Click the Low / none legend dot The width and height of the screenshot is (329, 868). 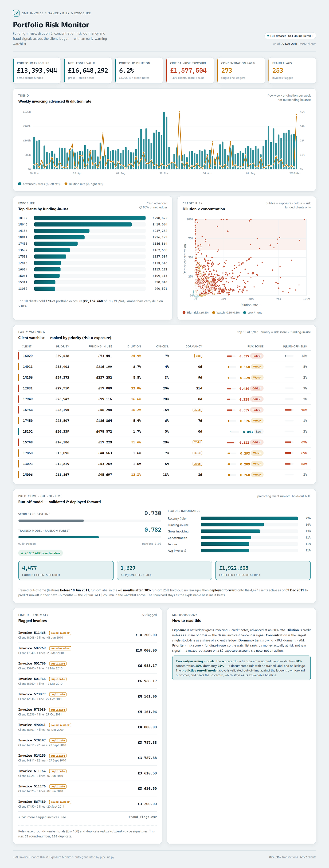click(x=244, y=313)
